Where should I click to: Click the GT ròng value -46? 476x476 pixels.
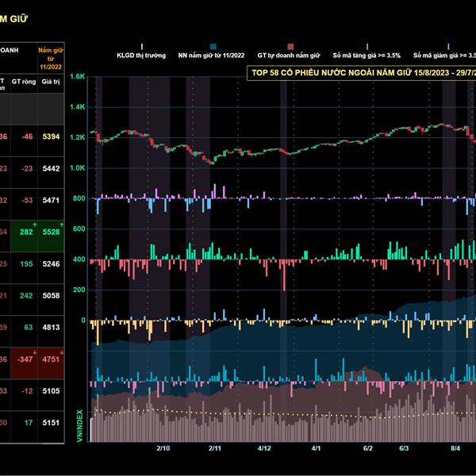pyautogui.click(x=27, y=136)
